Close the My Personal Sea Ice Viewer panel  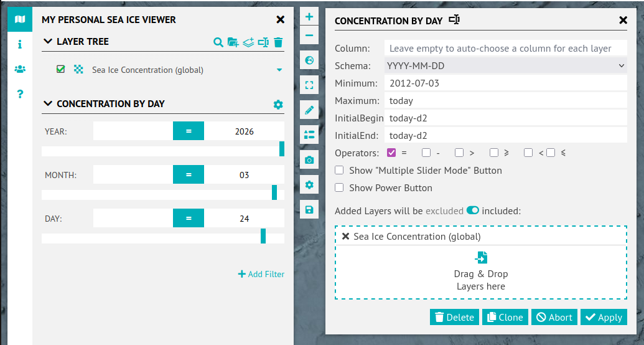(281, 19)
